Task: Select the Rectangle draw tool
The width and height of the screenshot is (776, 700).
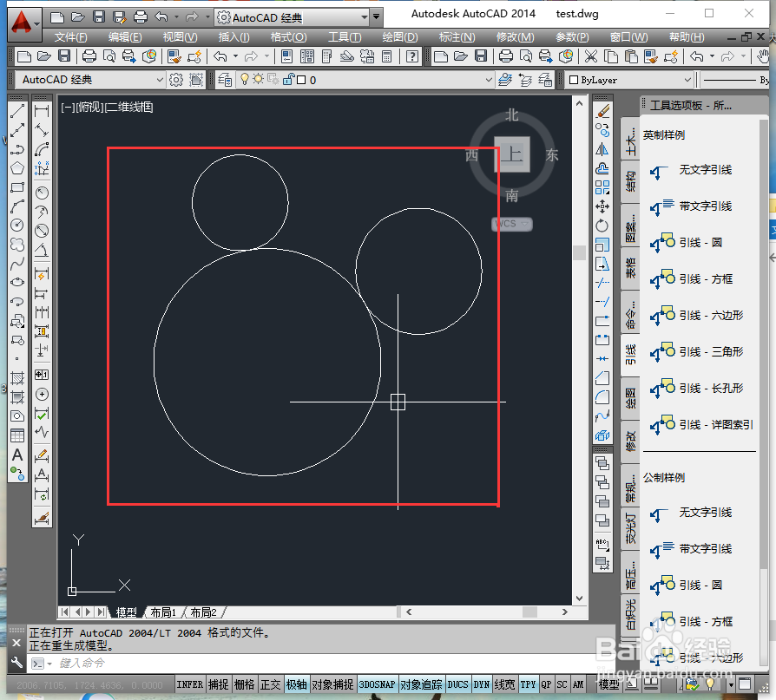Action: pyautogui.click(x=17, y=187)
